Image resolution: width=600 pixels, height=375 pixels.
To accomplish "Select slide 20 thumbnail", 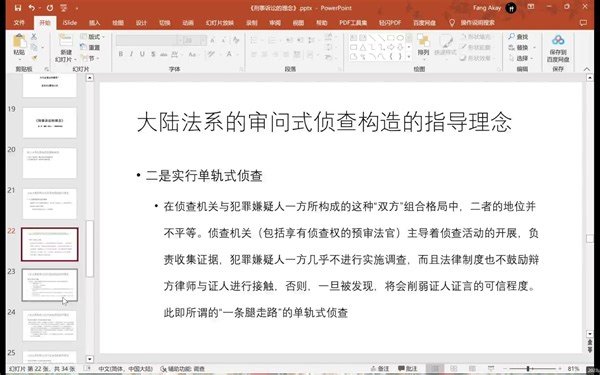I will 50,163.
